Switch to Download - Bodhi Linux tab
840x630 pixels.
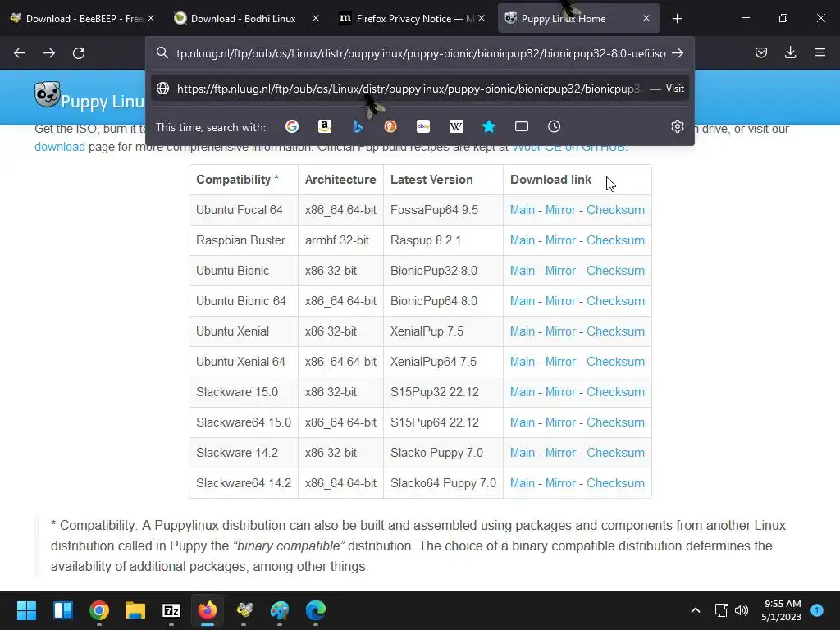coord(246,18)
